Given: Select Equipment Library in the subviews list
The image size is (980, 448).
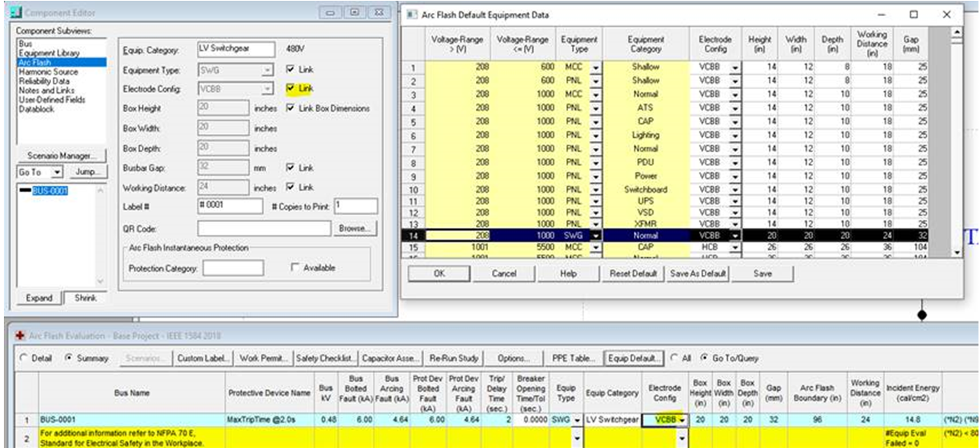Looking at the screenshot, I should pyautogui.click(x=48, y=53).
